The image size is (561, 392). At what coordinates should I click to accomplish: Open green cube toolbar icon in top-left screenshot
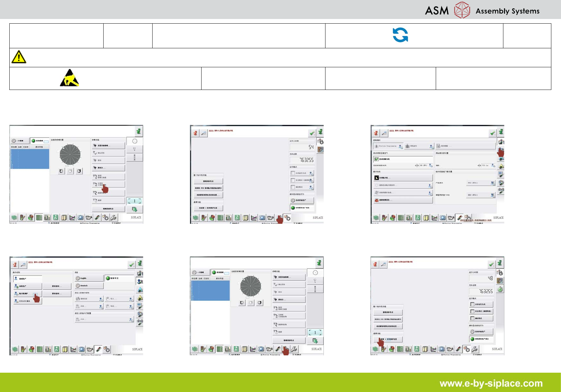(14, 217)
